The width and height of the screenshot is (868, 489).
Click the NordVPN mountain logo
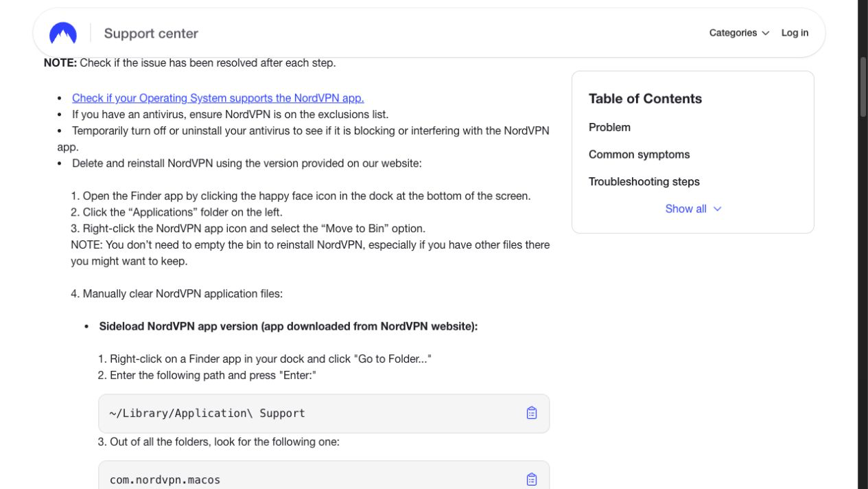(x=63, y=33)
